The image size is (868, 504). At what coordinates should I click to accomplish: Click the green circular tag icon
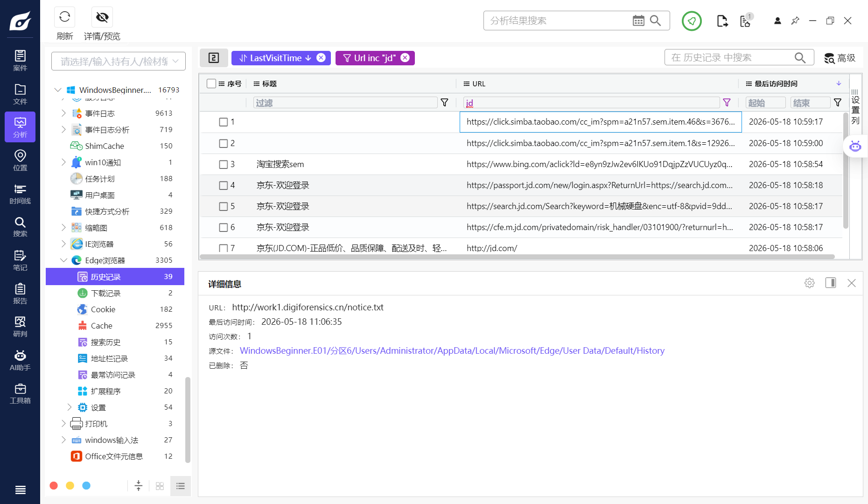[692, 21]
